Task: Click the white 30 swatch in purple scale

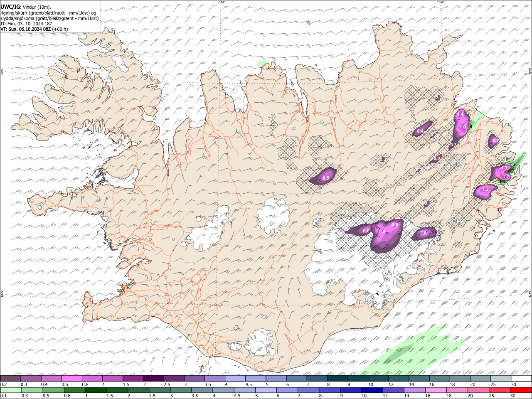Action: point(522,378)
